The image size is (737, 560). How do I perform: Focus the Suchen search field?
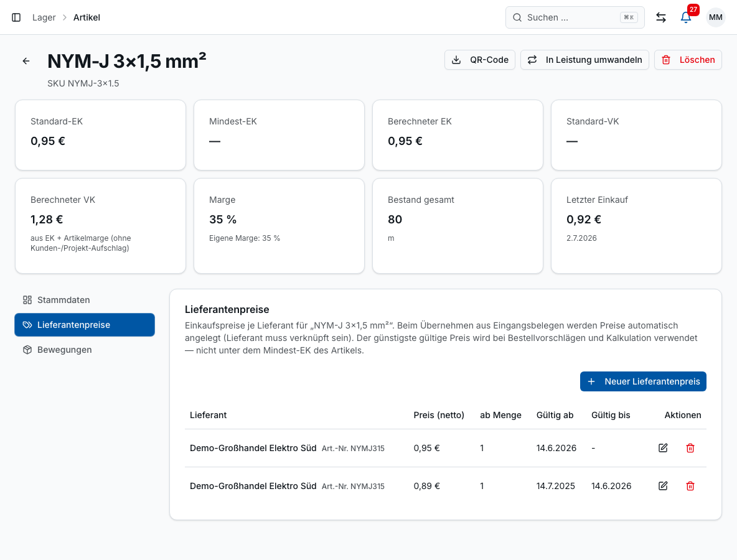[575, 17]
